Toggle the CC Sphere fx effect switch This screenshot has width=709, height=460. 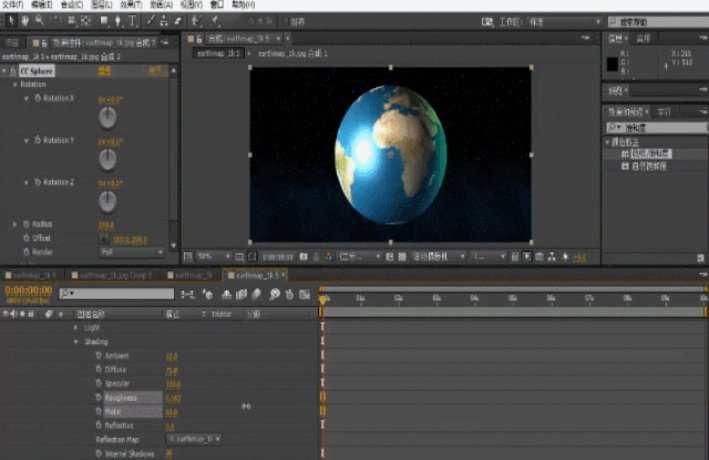[x=13, y=71]
